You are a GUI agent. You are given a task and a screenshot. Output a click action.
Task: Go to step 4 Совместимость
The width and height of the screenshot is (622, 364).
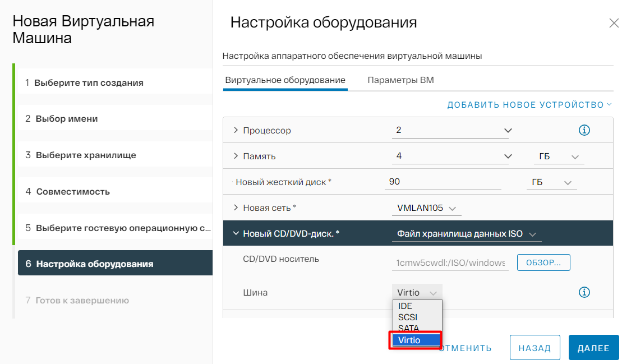pos(115,191)
